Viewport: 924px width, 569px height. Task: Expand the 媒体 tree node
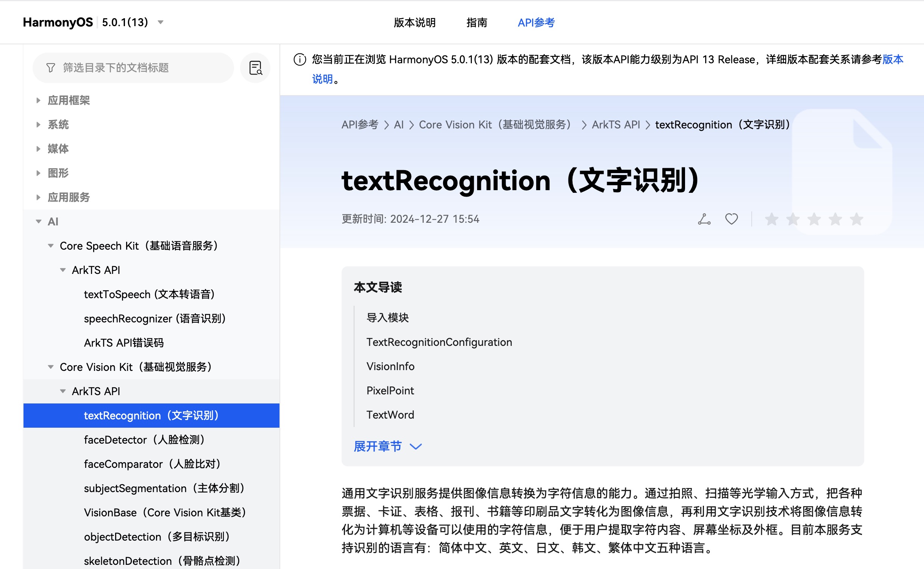pyautogui.click(x=38, y=149)
